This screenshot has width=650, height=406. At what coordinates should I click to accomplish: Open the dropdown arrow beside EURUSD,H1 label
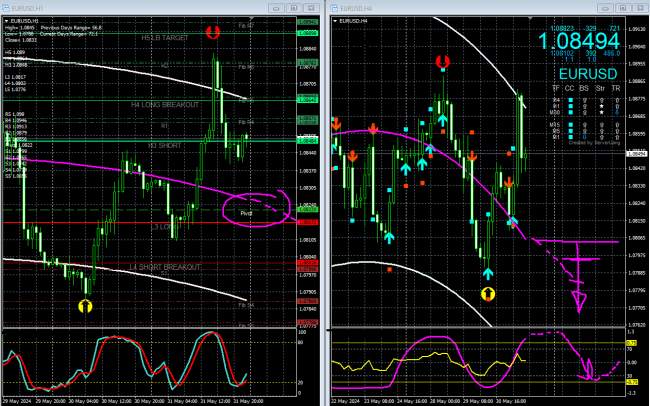(7, 21)
